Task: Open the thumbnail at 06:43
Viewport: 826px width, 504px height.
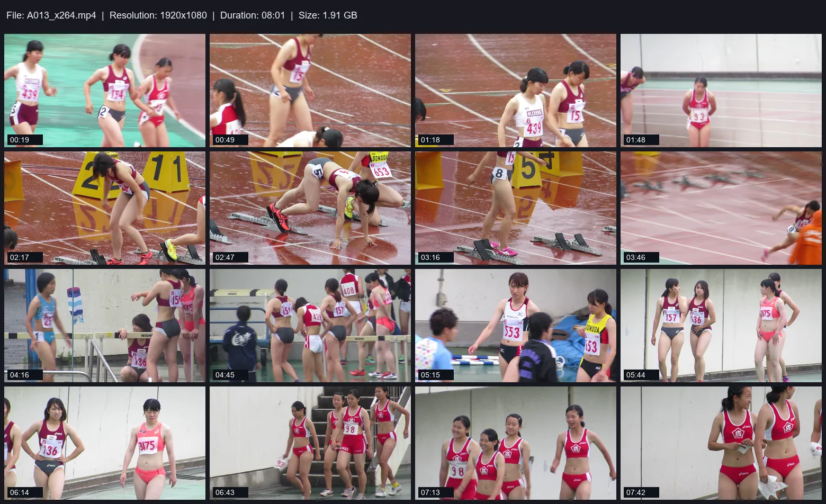Action: pos(310,443)
